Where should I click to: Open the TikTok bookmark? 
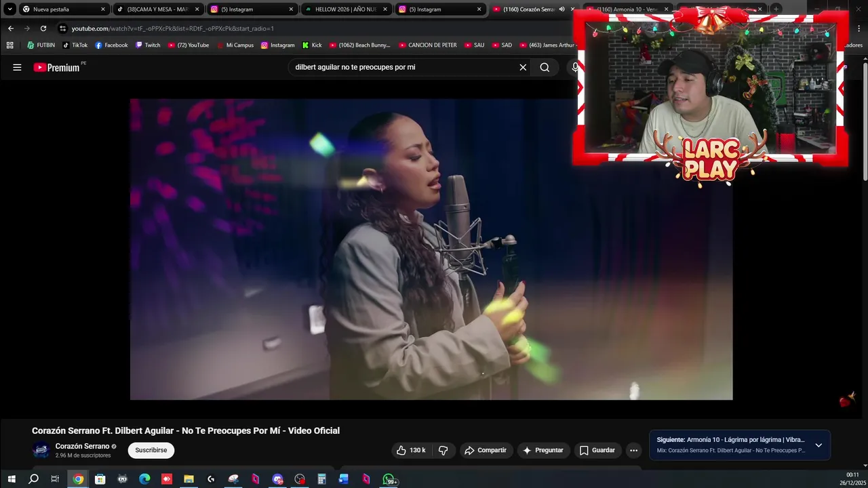75,45
